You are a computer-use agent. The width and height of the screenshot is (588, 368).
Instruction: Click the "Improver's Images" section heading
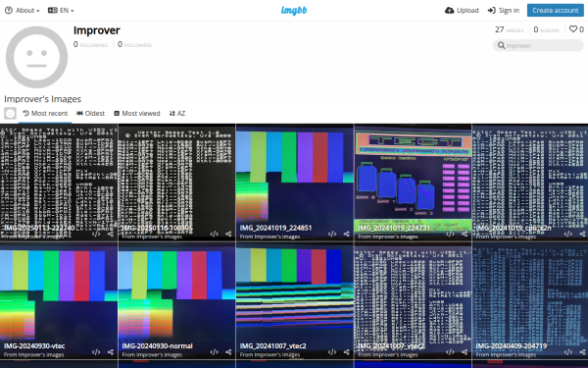coord(42,99)
